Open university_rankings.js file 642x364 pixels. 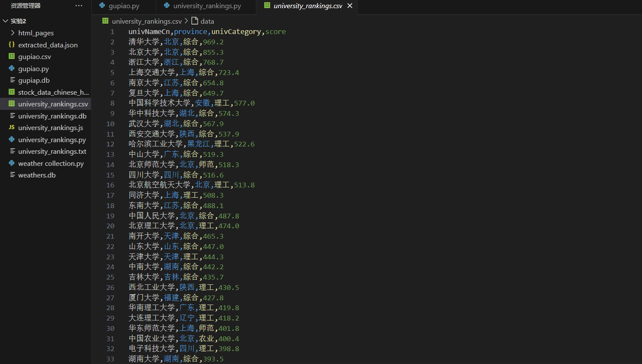coord(51,128)
